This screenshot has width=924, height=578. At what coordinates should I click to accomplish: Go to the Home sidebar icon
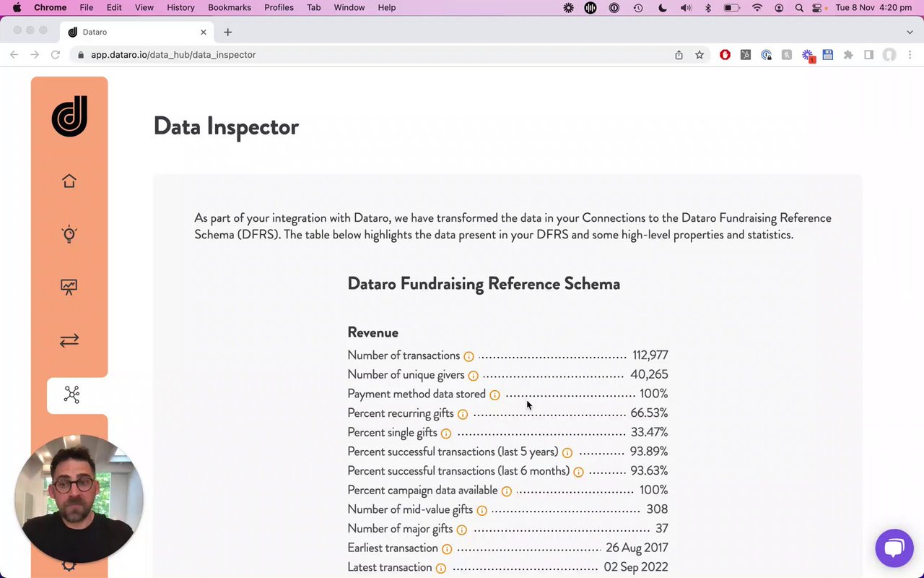click(69, 181)
